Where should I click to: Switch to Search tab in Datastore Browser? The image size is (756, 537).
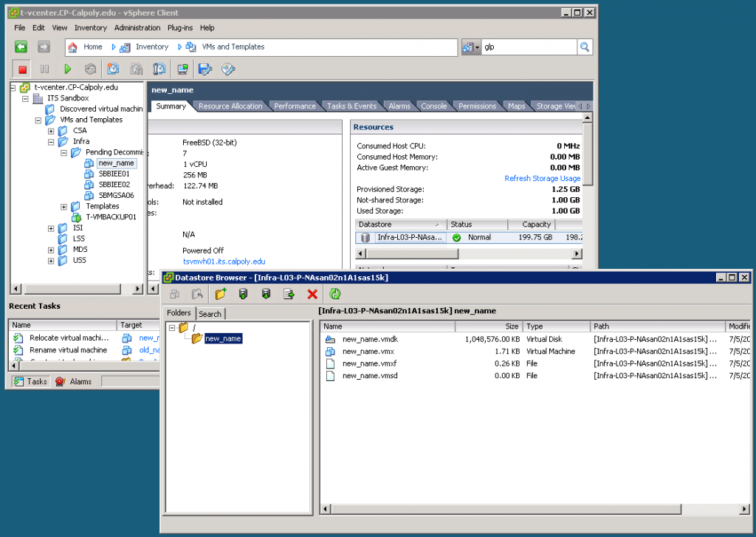(210, 314)
